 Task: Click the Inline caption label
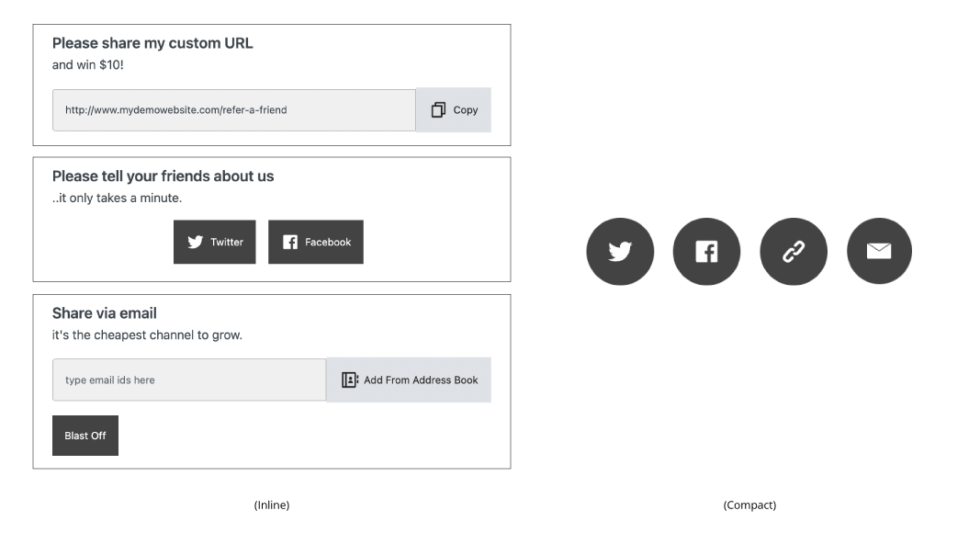point(271,505)
